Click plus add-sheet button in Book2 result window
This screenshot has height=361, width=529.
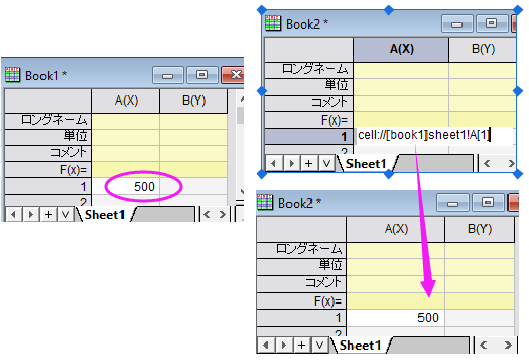point(301,345)
